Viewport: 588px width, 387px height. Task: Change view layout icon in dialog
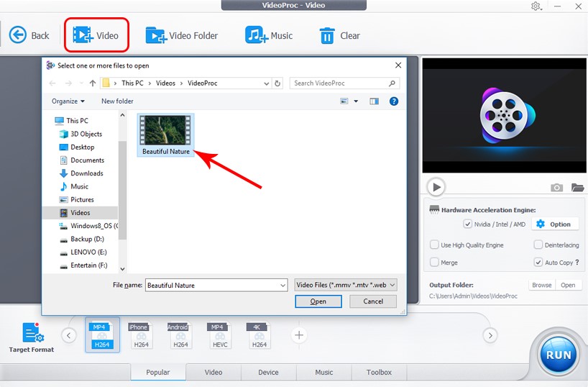(x=344, y=101)
